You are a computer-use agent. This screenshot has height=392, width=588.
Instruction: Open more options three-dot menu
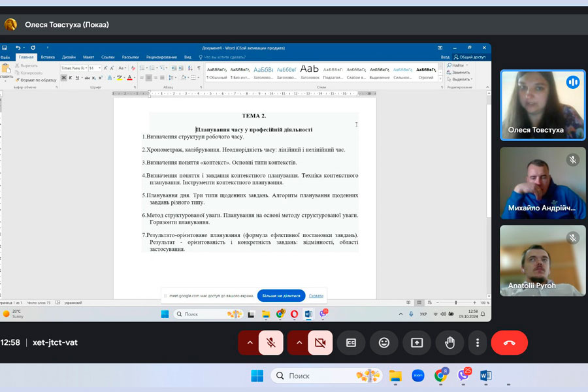click(x=478, y=342)
